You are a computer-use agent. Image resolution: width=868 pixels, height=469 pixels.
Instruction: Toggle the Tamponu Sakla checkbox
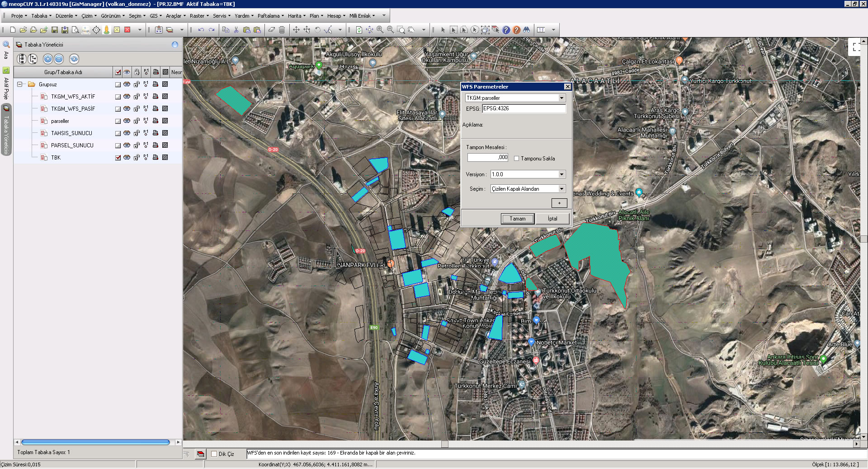(x=516, y=159)
